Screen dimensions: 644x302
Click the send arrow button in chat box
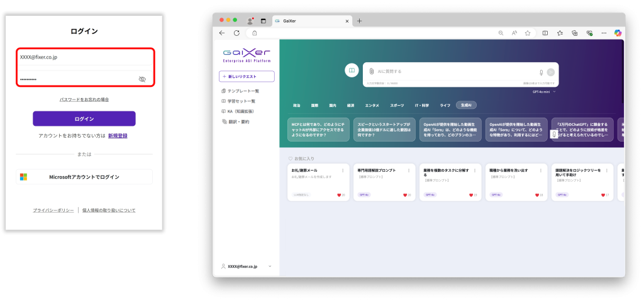click(551, 72)
